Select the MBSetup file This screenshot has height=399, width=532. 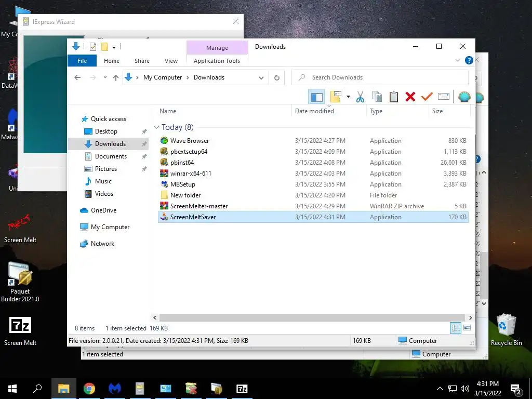(x=313, y=184)
